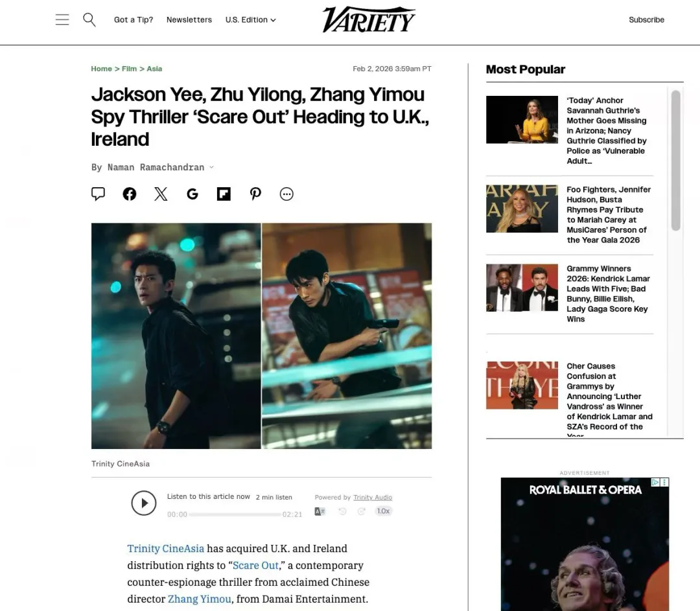Change 1.0x audio playback speed

click(x=383, y=511)
